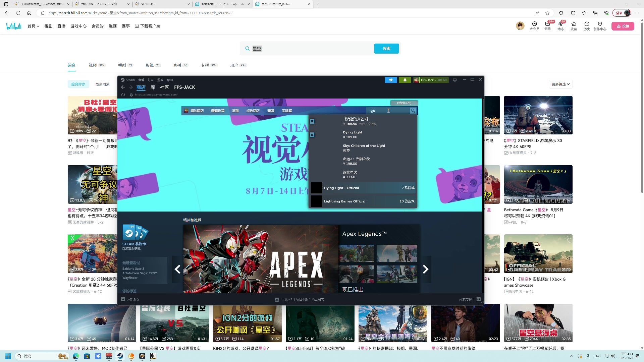Open Microsoft Store from taskbar
Screen dimensions: 644x362
pyautogui.click(x=87, y=356)
